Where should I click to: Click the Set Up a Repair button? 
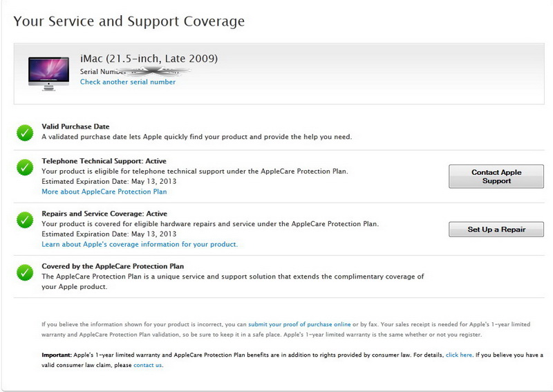496,230
